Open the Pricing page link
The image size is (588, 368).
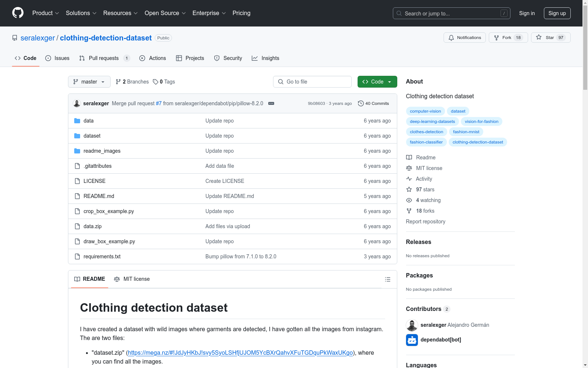point(241,13)
